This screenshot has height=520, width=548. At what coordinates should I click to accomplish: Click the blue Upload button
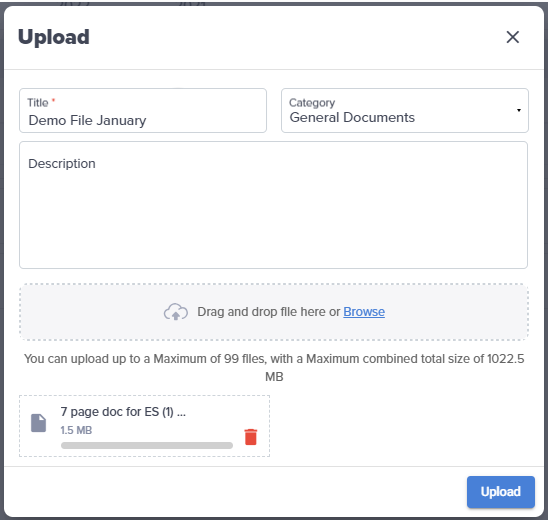[x=500, y=492]
